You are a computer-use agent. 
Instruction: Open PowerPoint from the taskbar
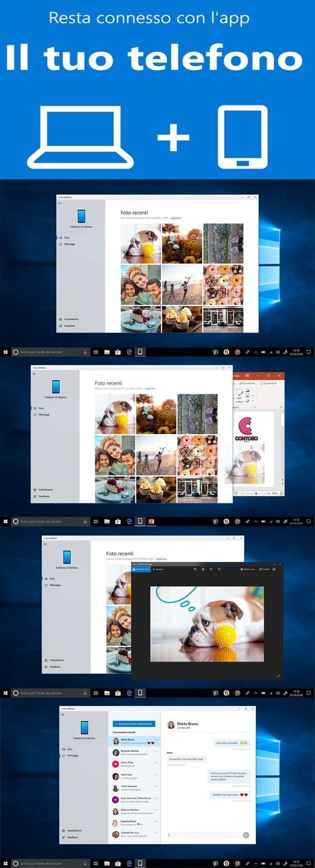[x=151, y=521]
